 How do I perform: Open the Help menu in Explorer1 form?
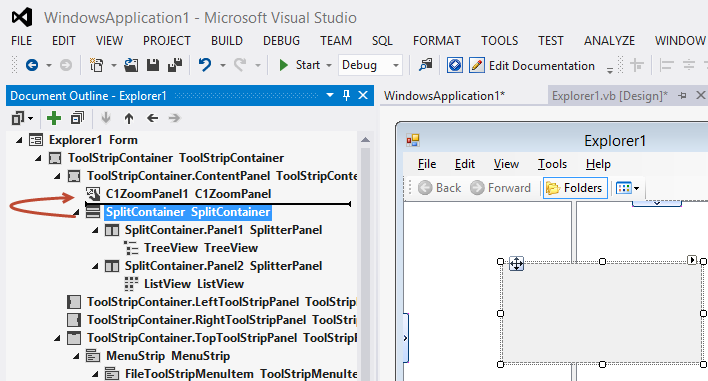(598, 164)
